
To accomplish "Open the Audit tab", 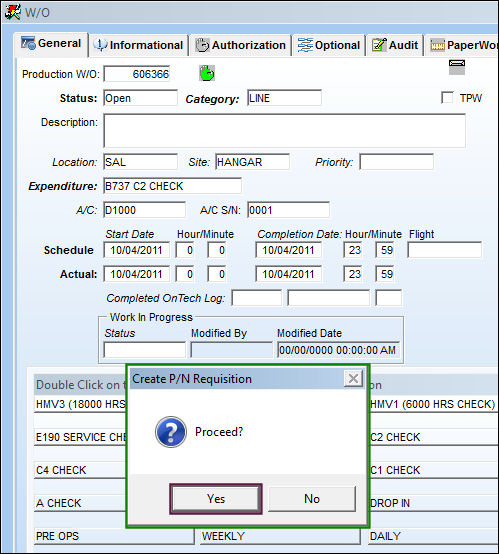I will click(x=395, y=45).
